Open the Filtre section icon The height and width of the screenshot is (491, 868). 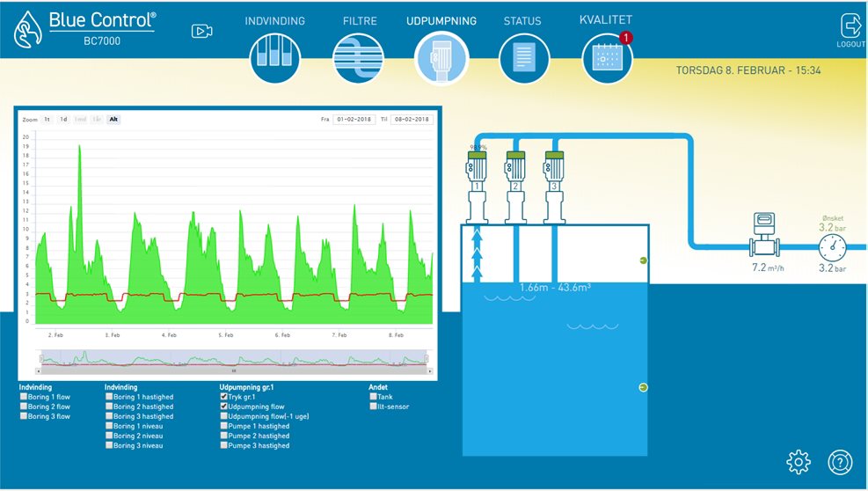click(x=359, y=57)
